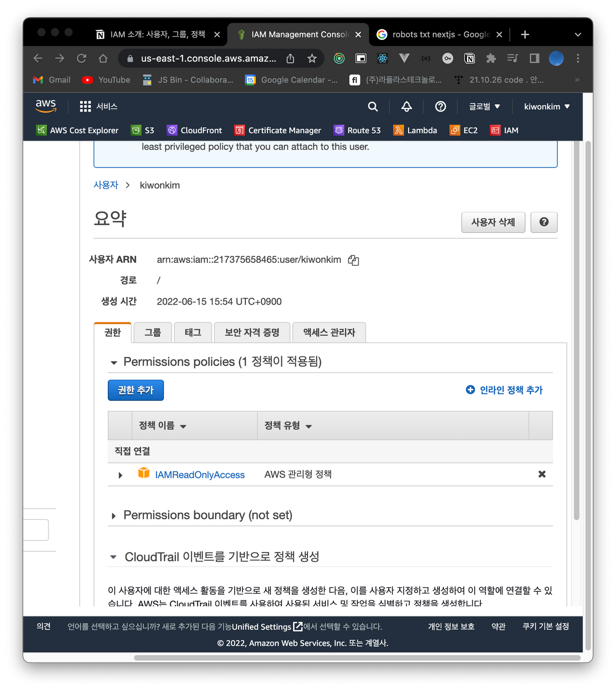Open the S3 service shortcut
Viewport: 616px width, 691px height.
[143, 130]
